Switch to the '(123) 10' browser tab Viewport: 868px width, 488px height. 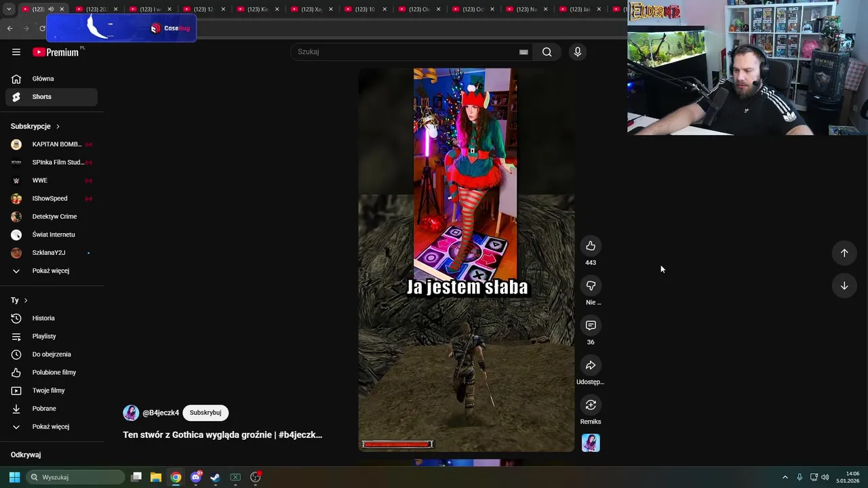tap(365, 9)
